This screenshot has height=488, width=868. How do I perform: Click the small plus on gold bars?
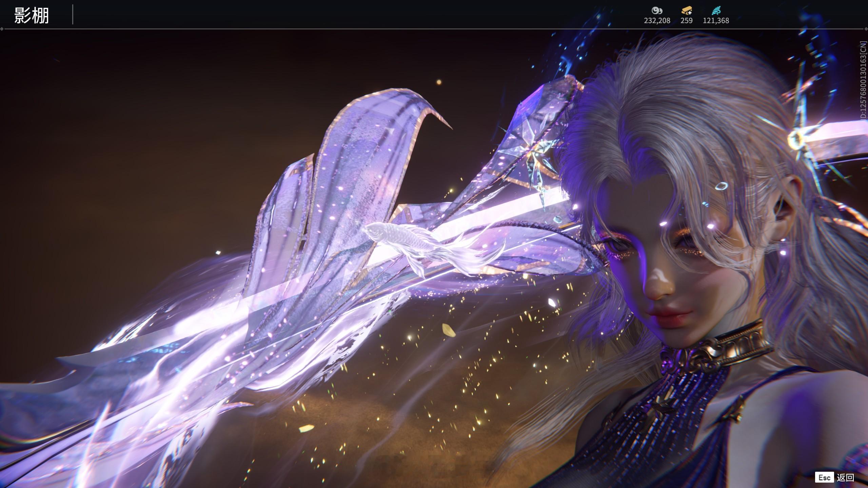[690, 13]
